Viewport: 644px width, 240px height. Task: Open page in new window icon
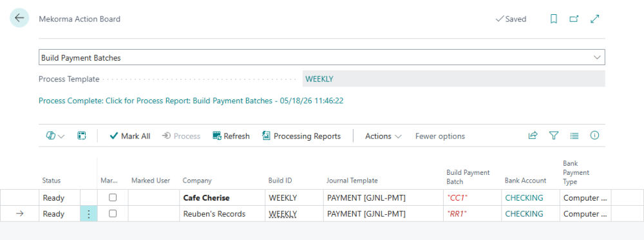click(574, 19)
